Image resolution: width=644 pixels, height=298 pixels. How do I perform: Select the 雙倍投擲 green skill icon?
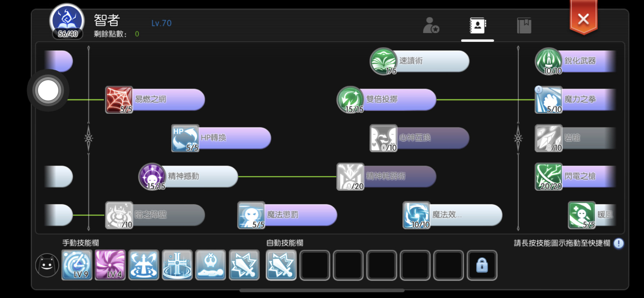point(350,100)
